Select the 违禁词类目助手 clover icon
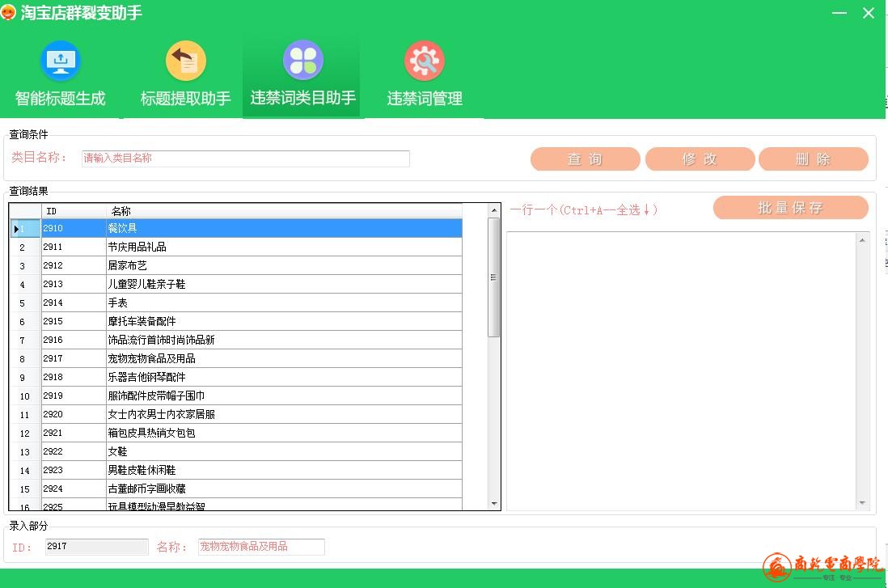Image resolution: width=888 pixels, height=588 pixels. point(303,60)
